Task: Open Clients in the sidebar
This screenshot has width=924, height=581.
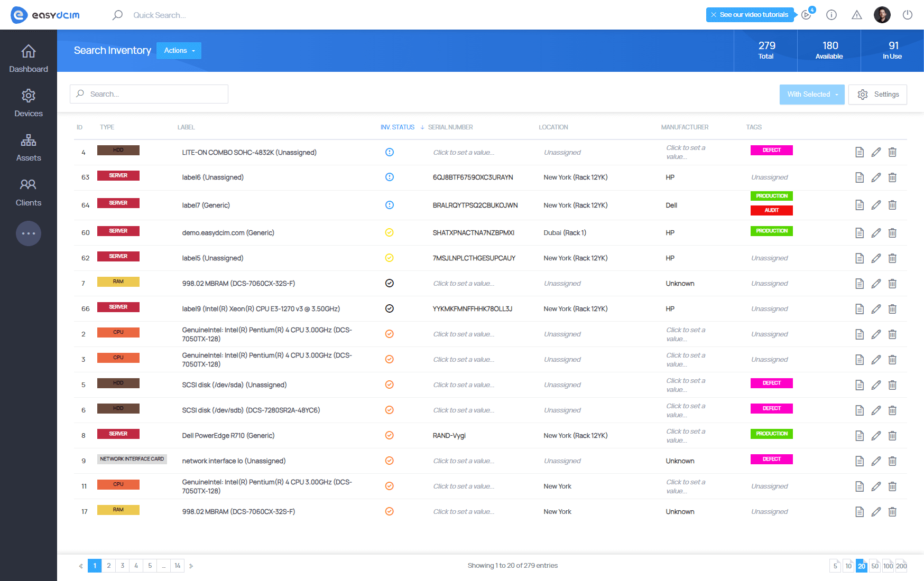Action: 29,192
